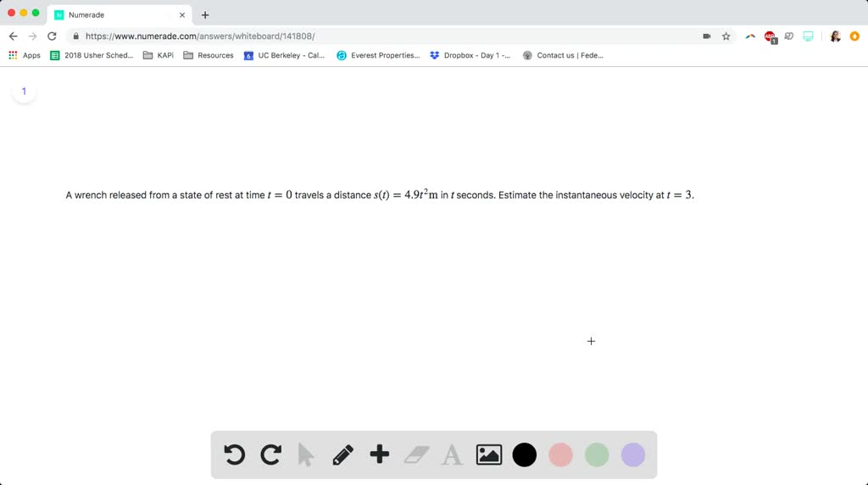The height and width of the screenshot is (485, 868).
Task: Undo the last whiteboard stroke
Action: (x=234, y=454)
